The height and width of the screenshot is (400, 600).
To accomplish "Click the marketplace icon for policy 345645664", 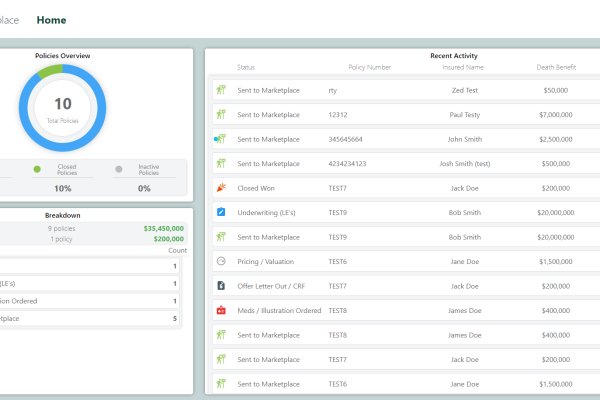I will click(220, 138).
